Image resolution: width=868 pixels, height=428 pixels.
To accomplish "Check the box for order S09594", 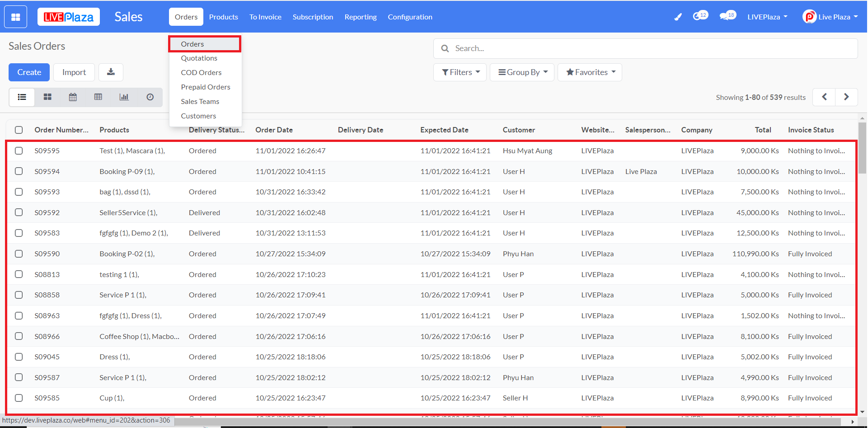I will pyautogui.click(x=19, y=171).
